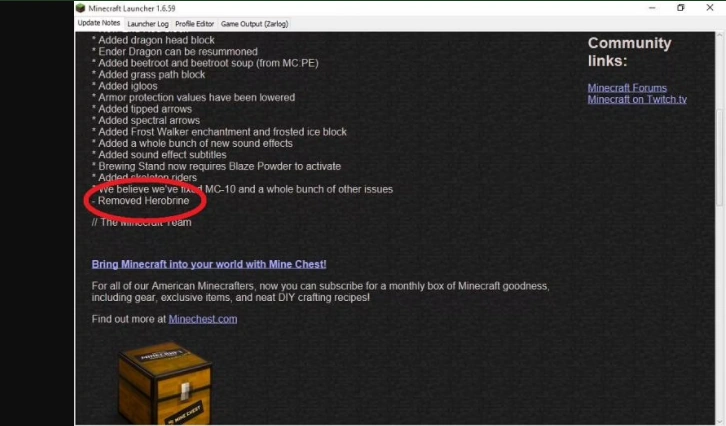Restore down the launcher window
Viewport: 726px width, 426px height.
pos(681,8)
